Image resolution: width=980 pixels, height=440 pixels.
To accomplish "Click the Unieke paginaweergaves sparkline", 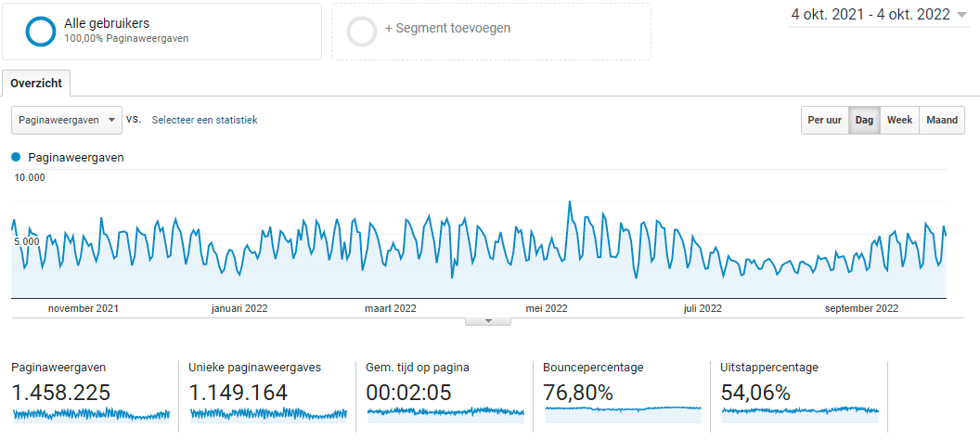I will [x=268, y=414].
